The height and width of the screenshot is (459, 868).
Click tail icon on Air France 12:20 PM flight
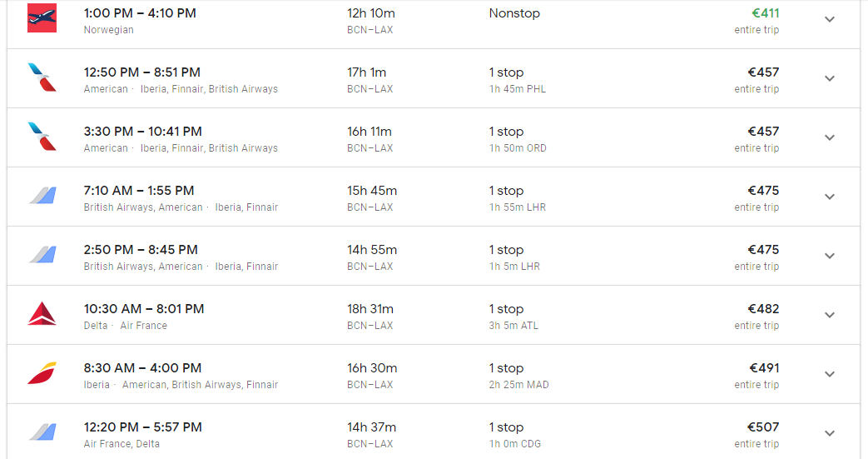coord(42,432)
